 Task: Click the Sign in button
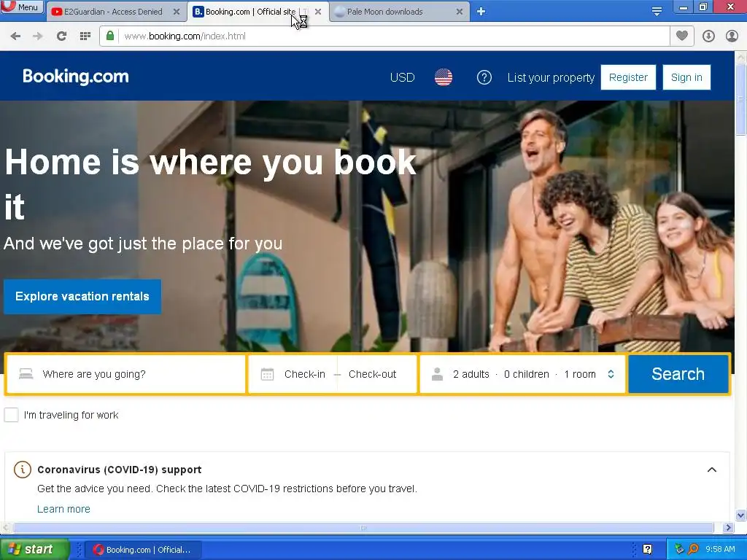pos(686,77)
